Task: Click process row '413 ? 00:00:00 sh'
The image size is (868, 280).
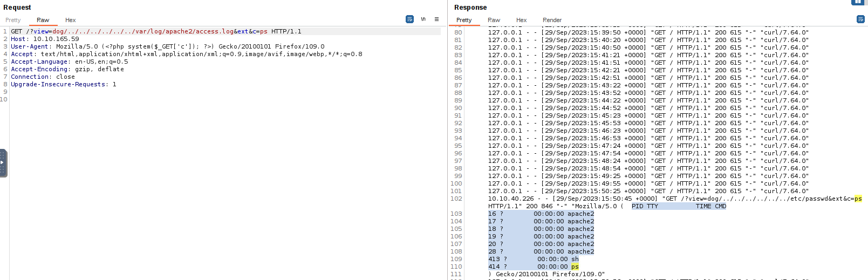Action: (534, 259)
